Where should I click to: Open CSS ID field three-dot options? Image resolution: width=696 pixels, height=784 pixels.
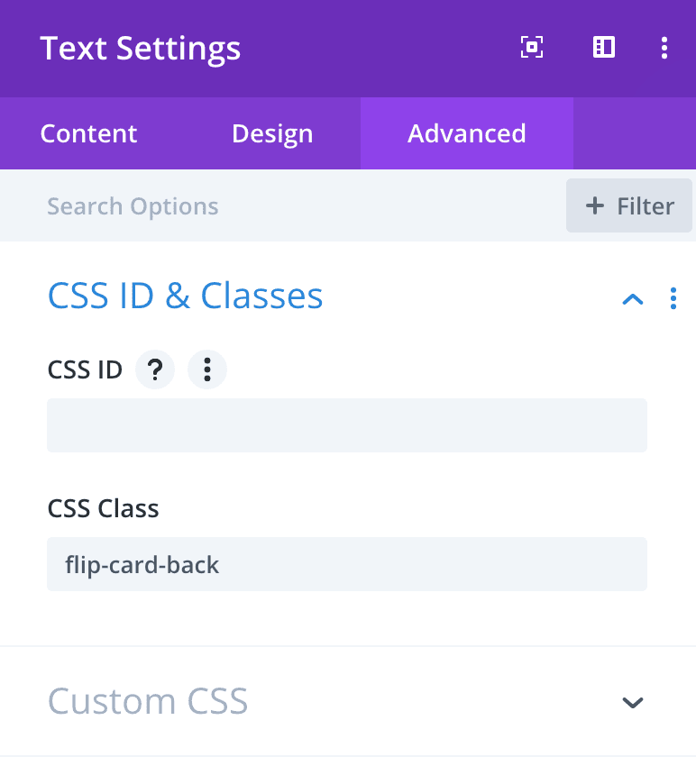coord(207,369)
